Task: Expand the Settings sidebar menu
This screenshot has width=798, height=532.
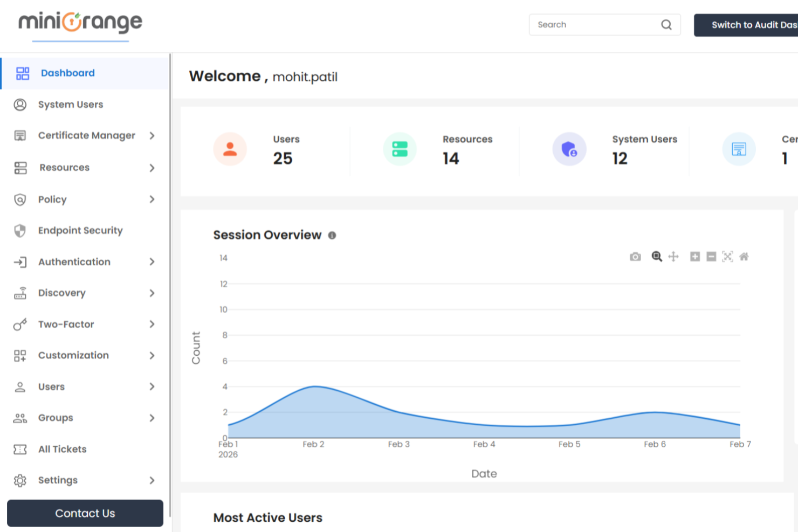Action: coord(153,480)
